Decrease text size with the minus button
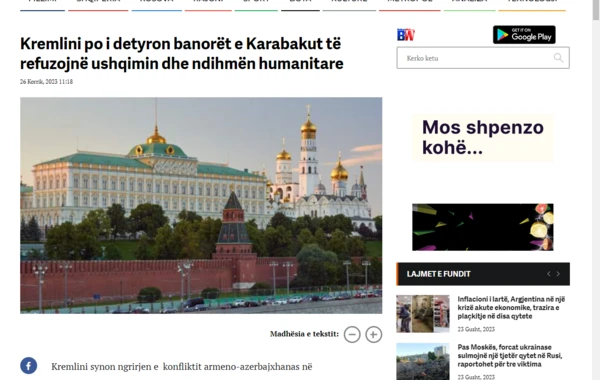The width and height of the screenshot is (600, 380). [x=352, y=334]
